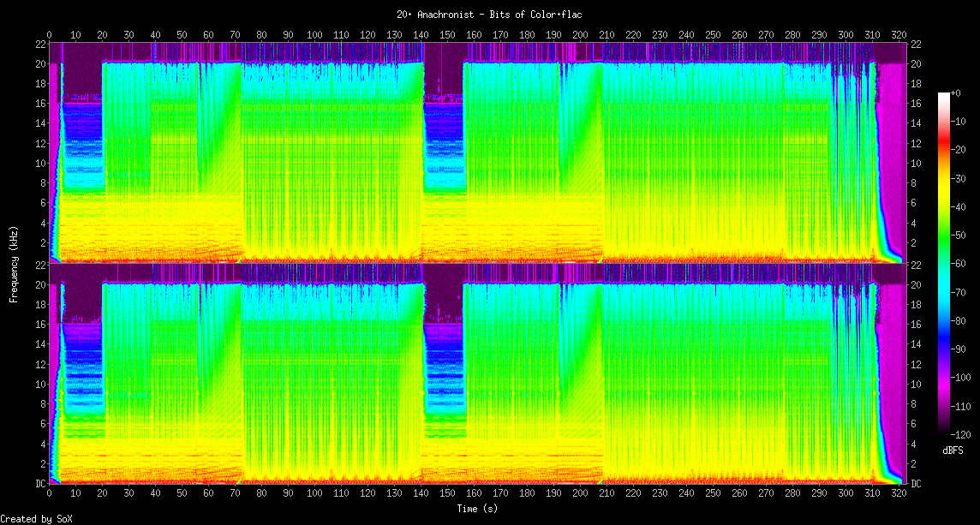Select the 320 mark on the bottom time axis

point(899,494)
